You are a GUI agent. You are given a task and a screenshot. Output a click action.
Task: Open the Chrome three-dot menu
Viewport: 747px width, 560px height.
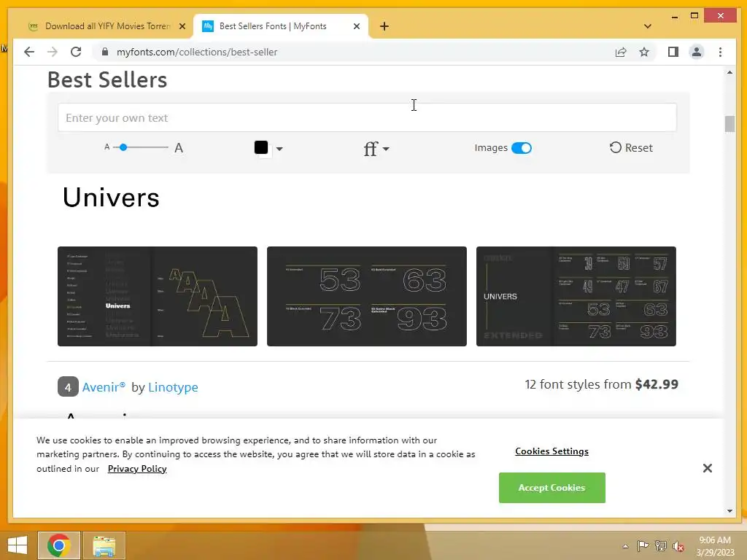tap(720, 52)
